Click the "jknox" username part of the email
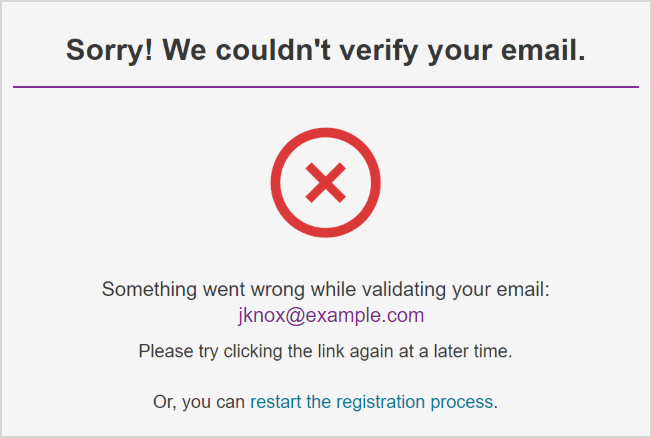Viewport: 652px width, 438px height. pos(259,316)
